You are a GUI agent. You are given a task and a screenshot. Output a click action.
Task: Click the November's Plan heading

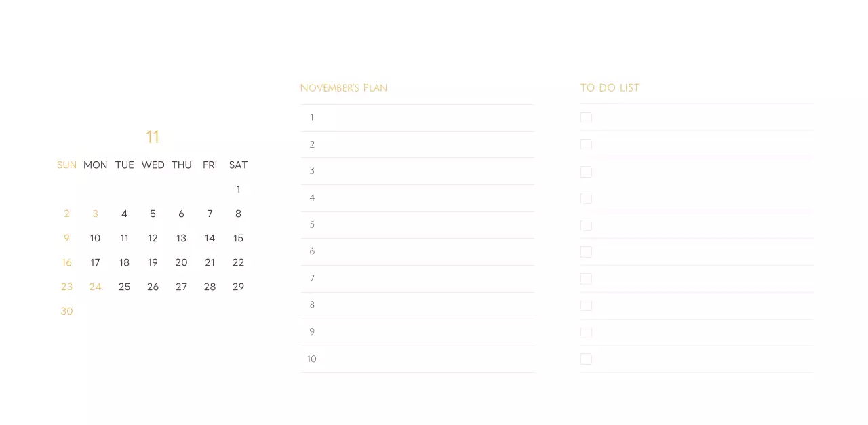[343, 88]
